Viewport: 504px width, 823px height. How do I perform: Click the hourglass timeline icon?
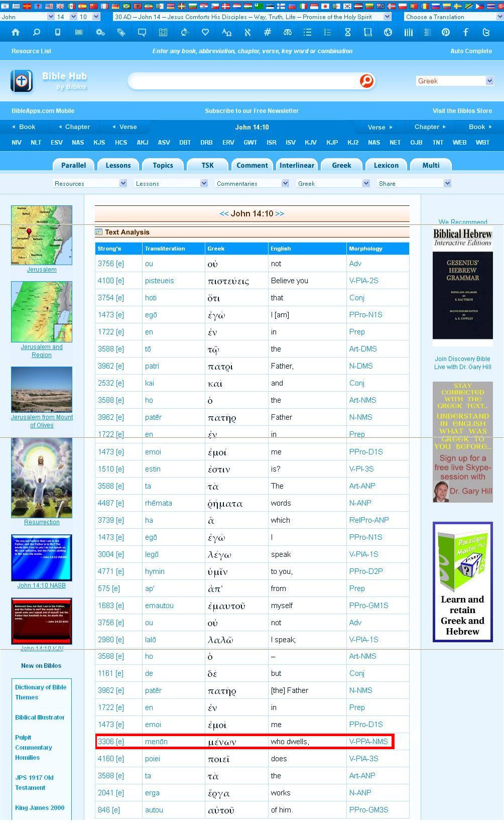point(347,32)
